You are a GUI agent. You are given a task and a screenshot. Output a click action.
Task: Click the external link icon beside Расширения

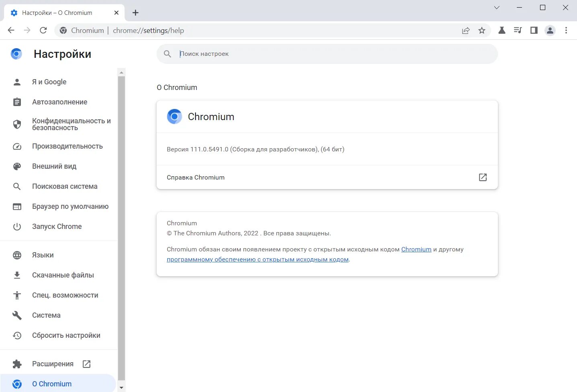87,364
